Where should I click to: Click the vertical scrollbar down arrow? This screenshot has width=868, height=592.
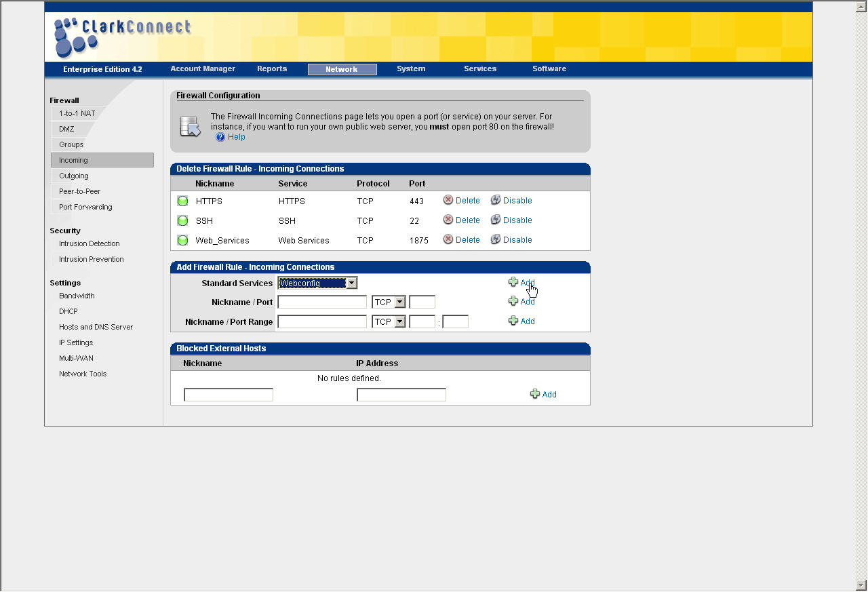(861, 585)
